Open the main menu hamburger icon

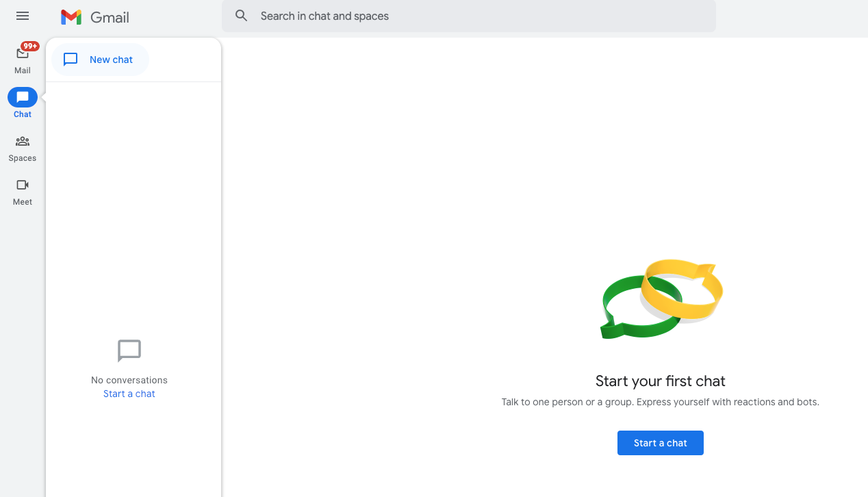click(x=23, y=16)
